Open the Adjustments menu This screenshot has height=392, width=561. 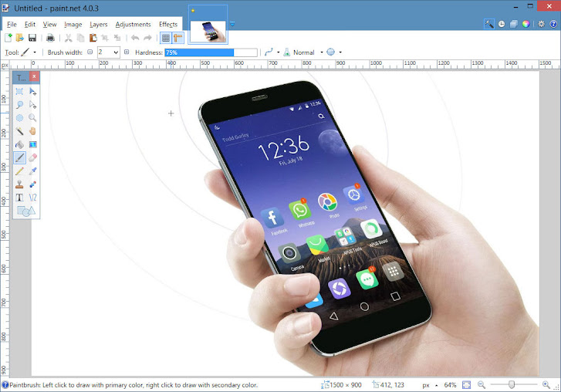point(133,25)
